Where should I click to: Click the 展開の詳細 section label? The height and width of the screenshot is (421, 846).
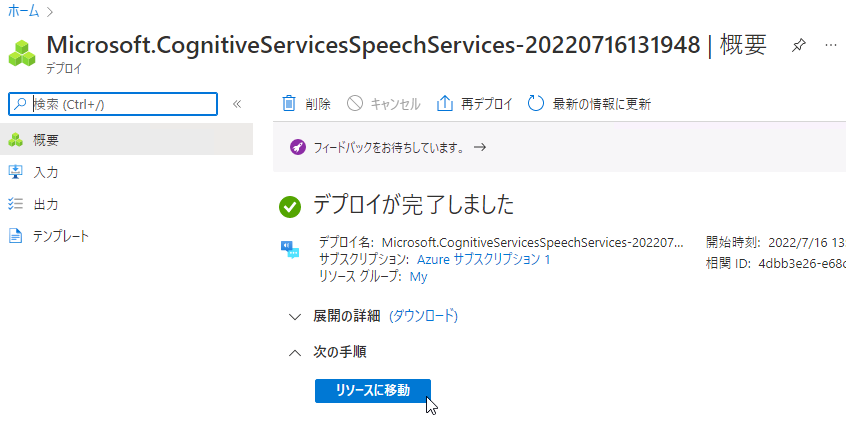click(346, 316)
